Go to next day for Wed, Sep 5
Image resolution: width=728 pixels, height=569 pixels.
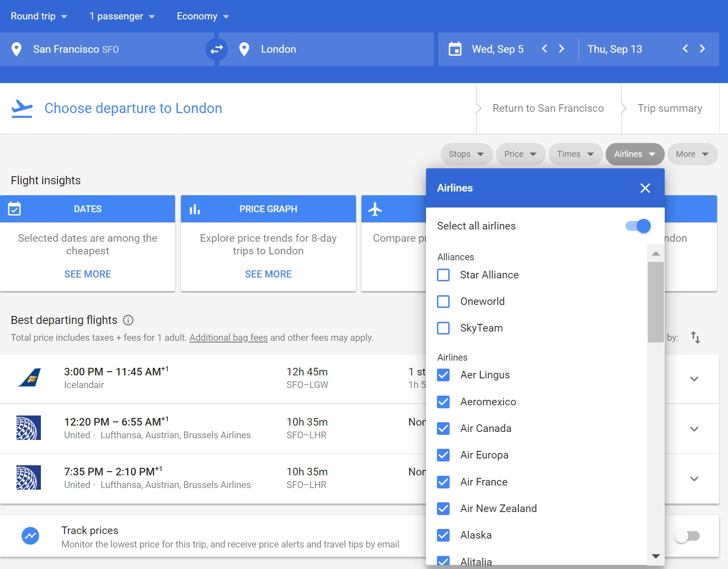pyautogui.click(x=561, y=49)
